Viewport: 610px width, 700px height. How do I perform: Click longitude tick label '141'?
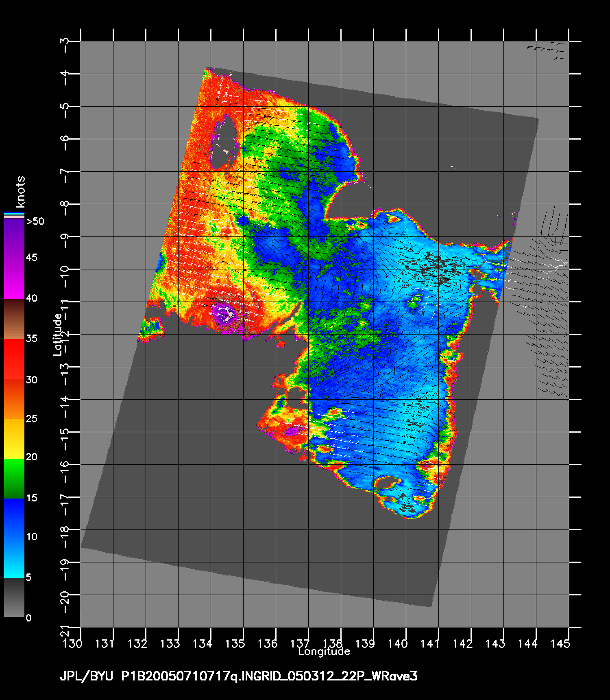(x=430, y=643)
